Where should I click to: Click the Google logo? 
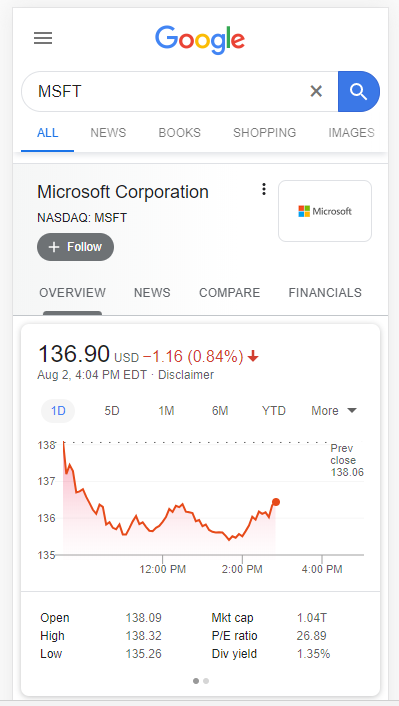[x=200, y=40]
